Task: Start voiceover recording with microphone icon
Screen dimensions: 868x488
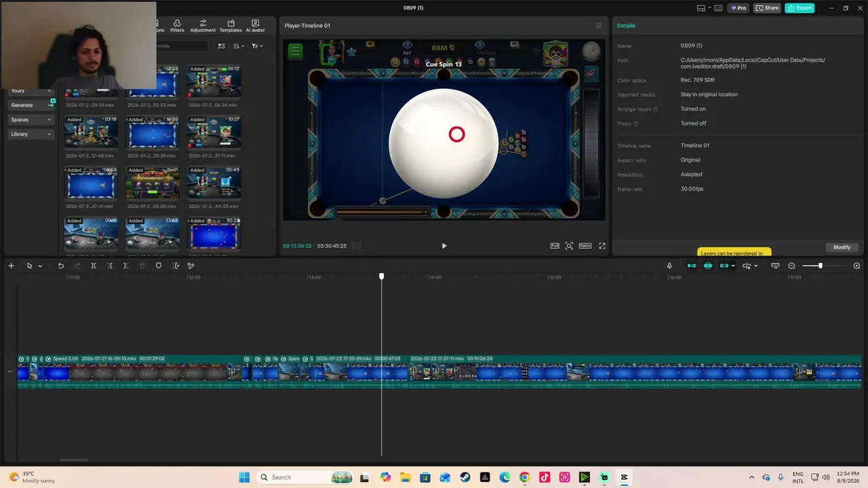Action: coord(669,266)
